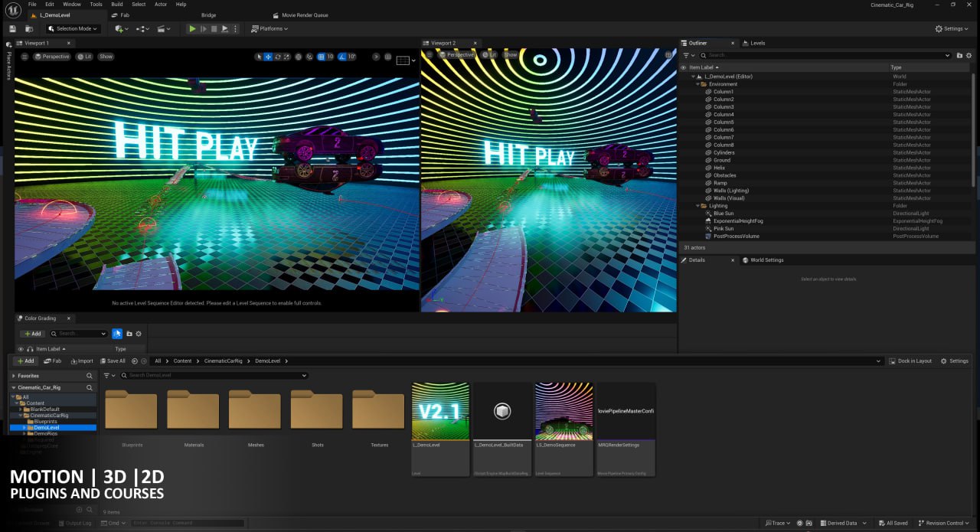This screenshot has height=532, width=980.
Task: Open the Blueprints toolbar menu
Action: coord(142,28)
